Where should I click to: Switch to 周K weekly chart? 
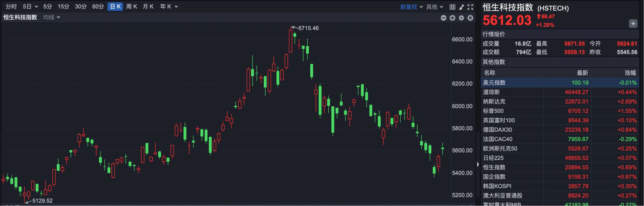[131, 7]
